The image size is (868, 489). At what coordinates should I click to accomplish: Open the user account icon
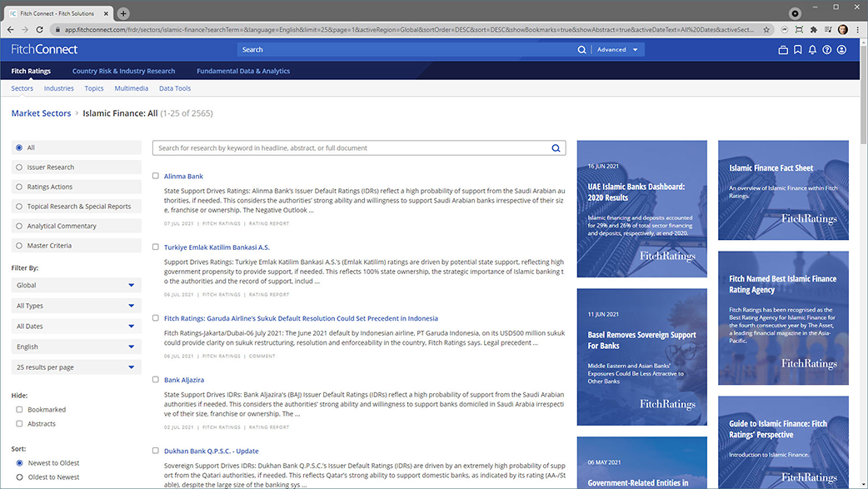[841, 50]
